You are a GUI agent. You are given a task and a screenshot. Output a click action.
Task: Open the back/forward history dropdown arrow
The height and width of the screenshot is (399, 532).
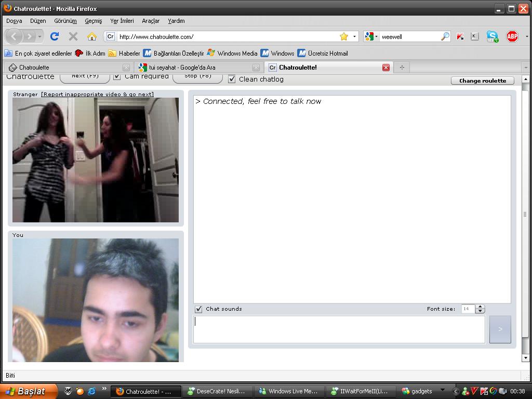[x=39, y=36]
